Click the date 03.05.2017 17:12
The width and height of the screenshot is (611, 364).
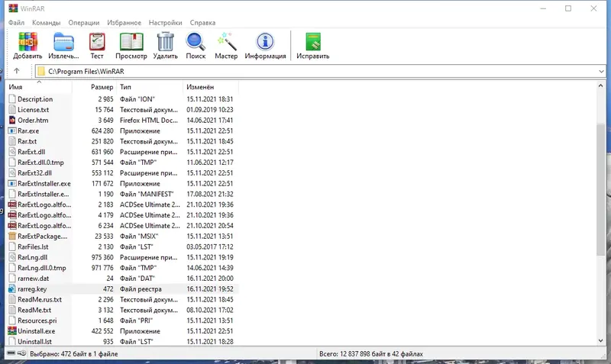[209, 246]
